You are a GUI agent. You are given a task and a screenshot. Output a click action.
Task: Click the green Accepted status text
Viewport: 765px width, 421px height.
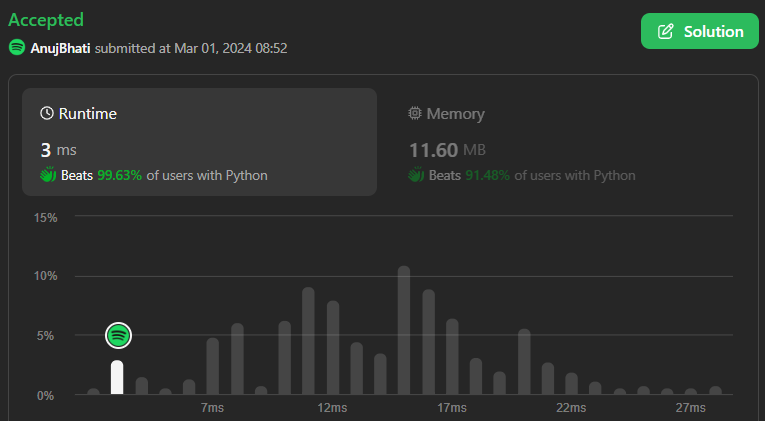coord(46,20)
